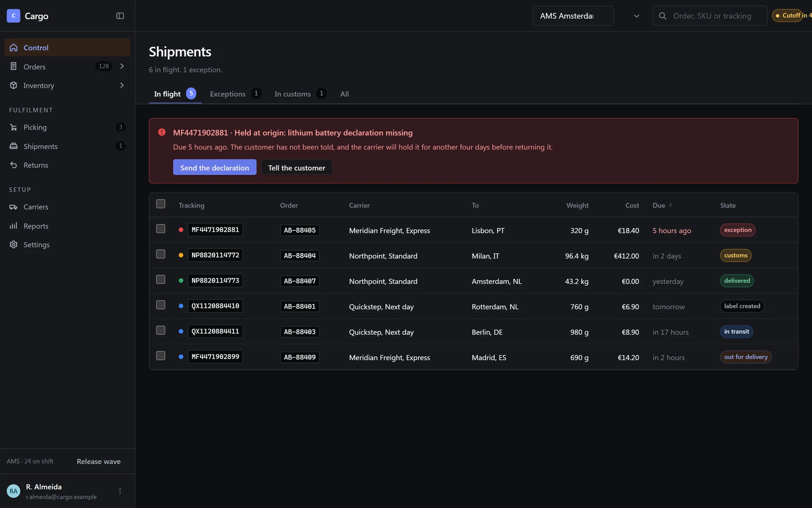
Task: Click the customs state badge
Action: (x=736, y=255)
